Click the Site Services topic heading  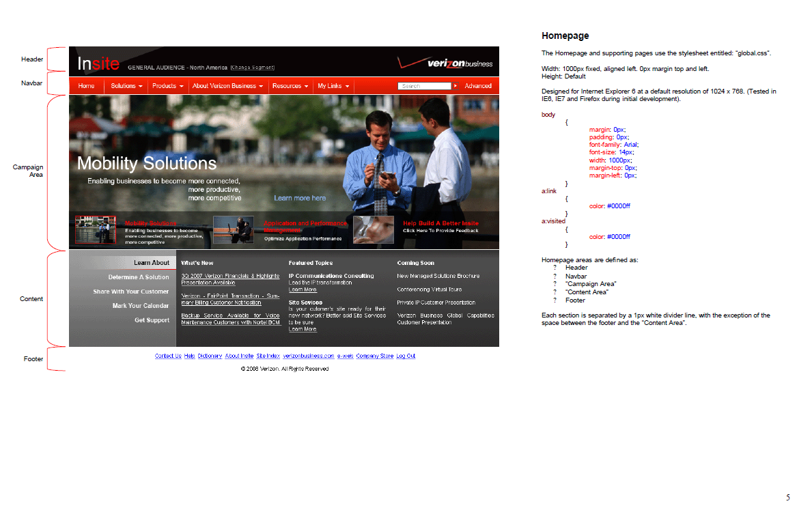(x=305, y=302)
